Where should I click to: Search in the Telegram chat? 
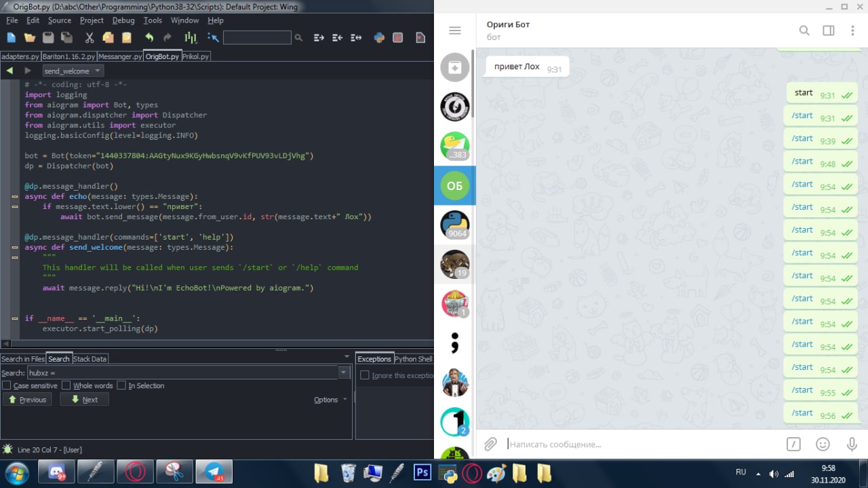804,31
